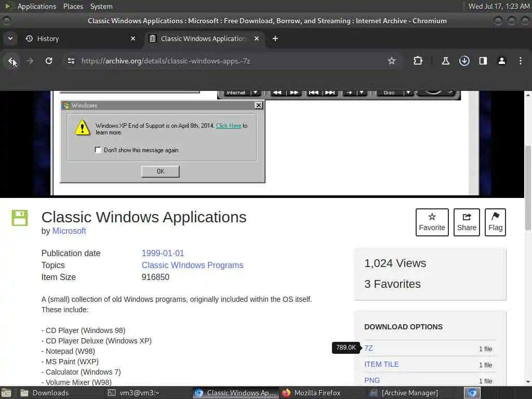Open the PNG download option
The image size is (532, 399).
pos(372,381)
